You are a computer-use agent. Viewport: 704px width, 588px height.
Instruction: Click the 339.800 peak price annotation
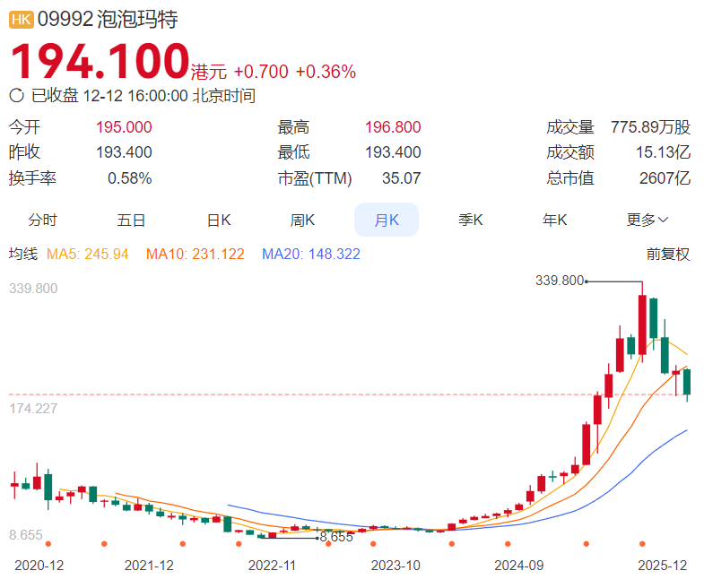coord(560,281)
